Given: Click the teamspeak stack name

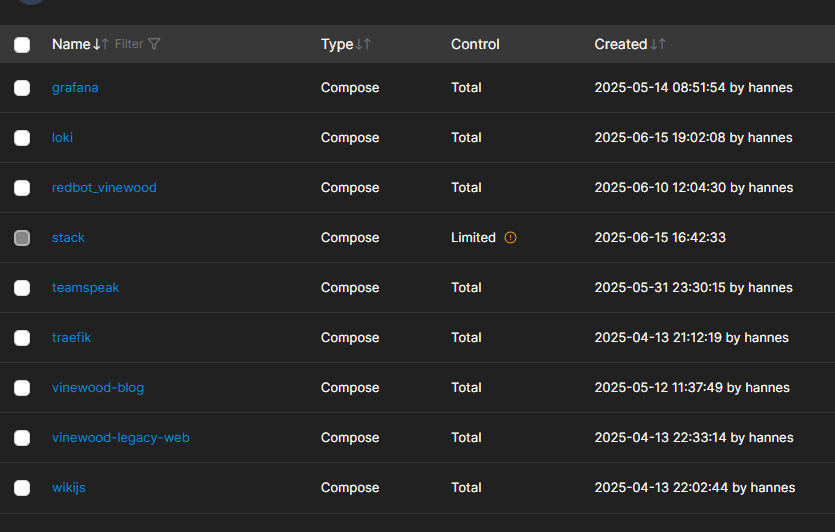Looking at the screenshot, I should click(x=85, y=288).
